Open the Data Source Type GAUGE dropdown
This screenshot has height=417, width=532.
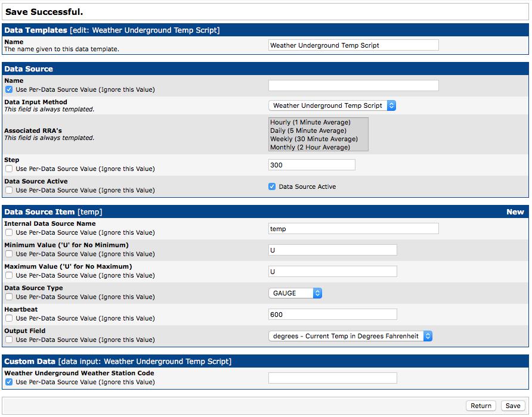pos(295,293)
